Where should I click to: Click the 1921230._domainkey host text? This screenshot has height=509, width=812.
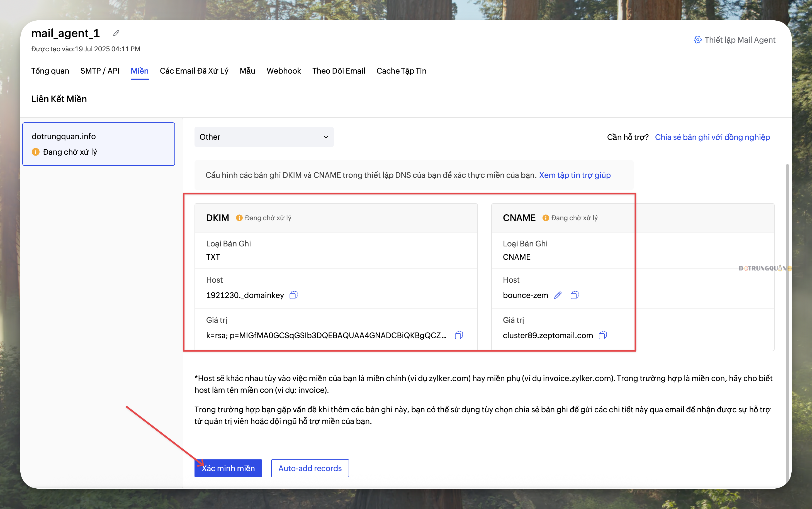tap(245, 295)
